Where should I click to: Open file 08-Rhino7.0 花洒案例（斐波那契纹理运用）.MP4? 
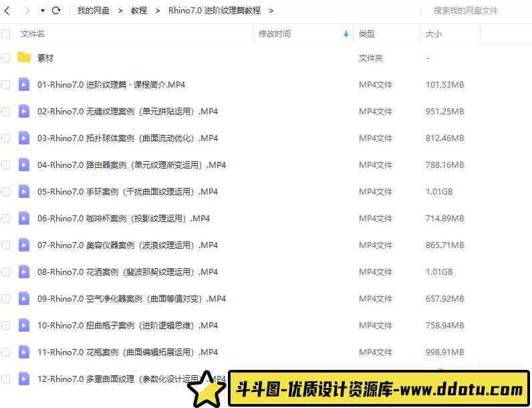tap(128, 272)
